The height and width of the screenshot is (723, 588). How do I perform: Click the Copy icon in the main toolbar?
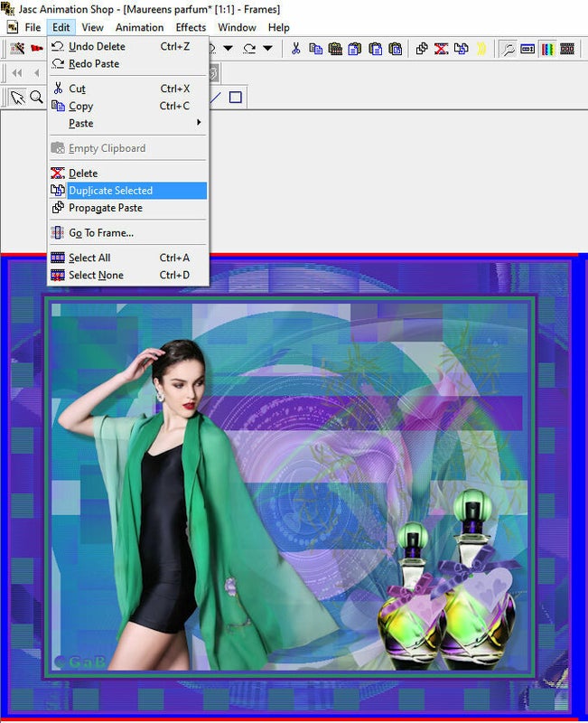point(315,49)
